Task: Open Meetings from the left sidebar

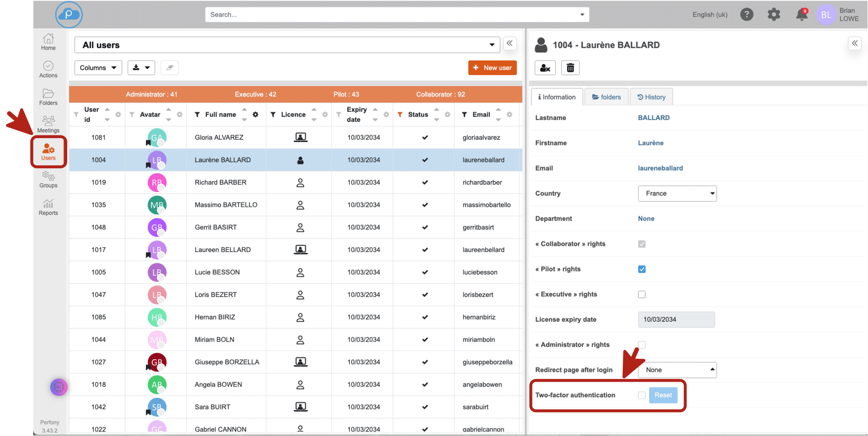Action: tap(48, 125)
